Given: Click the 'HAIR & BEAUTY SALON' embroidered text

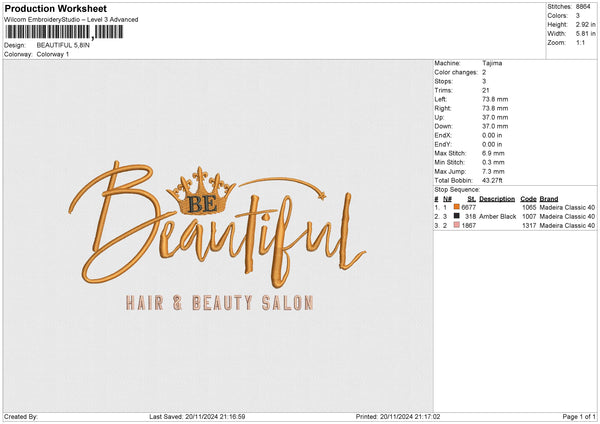Looking at the screenshot, I should 220,303.
